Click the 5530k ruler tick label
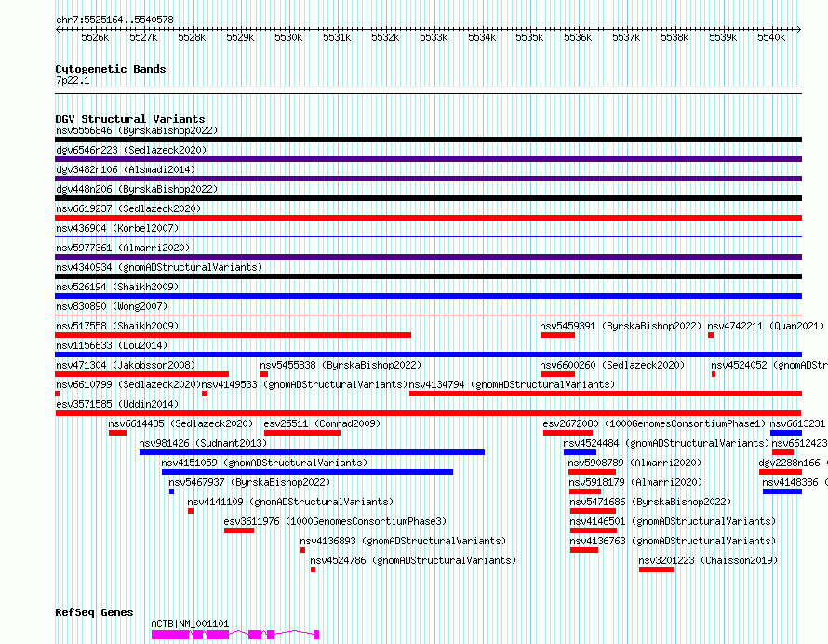This screenshot has width=828, height=644. point(288,37)
